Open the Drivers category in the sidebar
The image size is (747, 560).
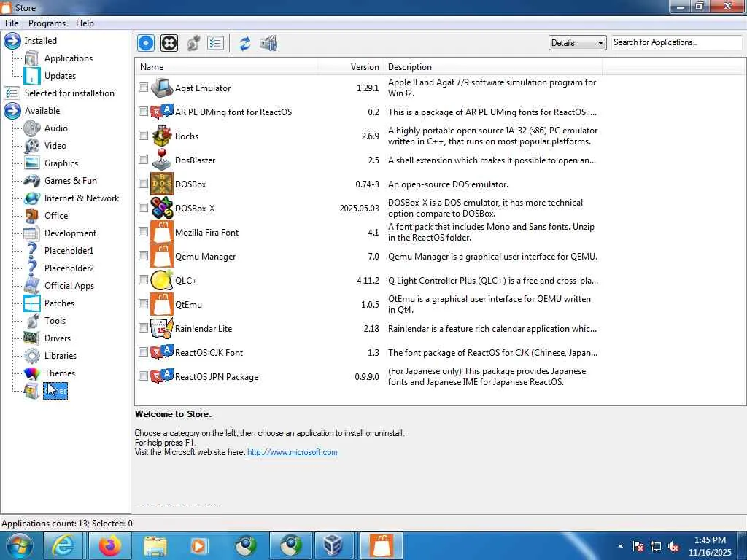(x=57, y=338)
